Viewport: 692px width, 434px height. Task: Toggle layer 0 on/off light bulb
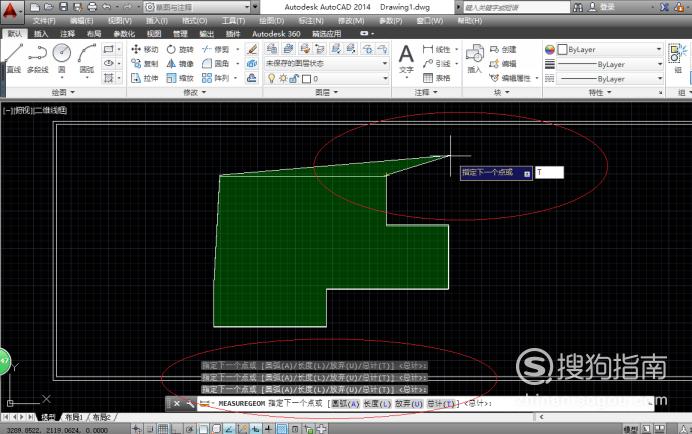coord(271,79)
